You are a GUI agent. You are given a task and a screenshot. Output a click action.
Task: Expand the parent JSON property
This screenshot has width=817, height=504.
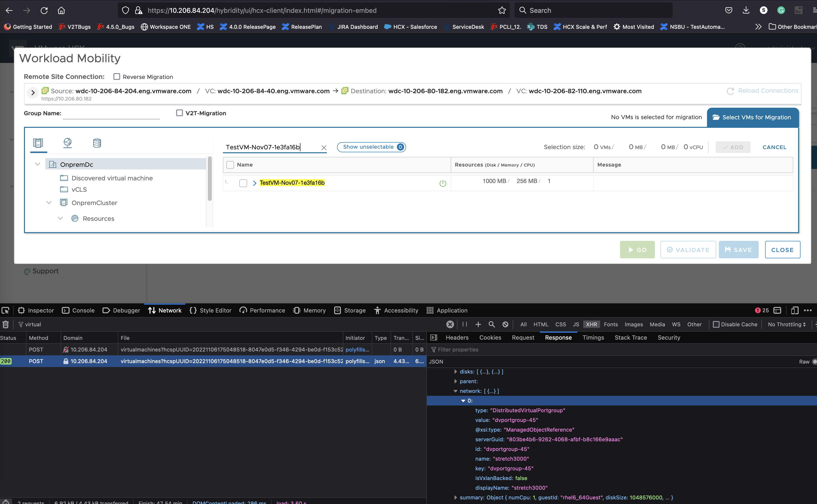[x=455, y=381]
